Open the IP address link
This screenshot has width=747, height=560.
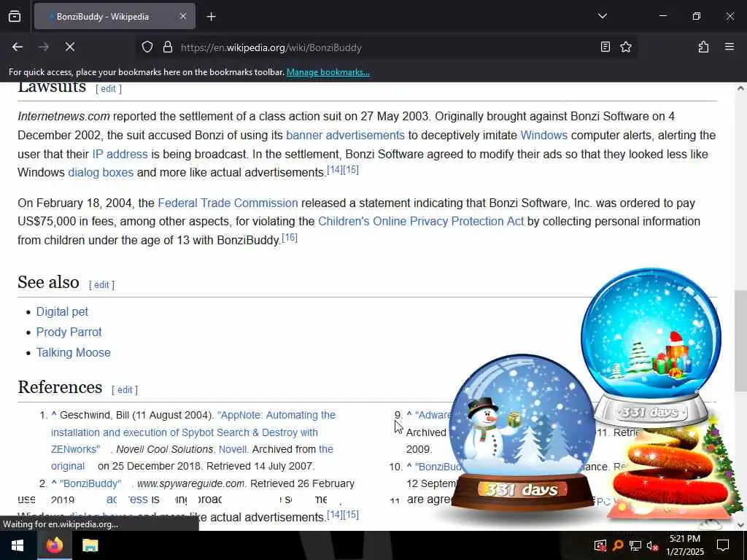[120, 155]
